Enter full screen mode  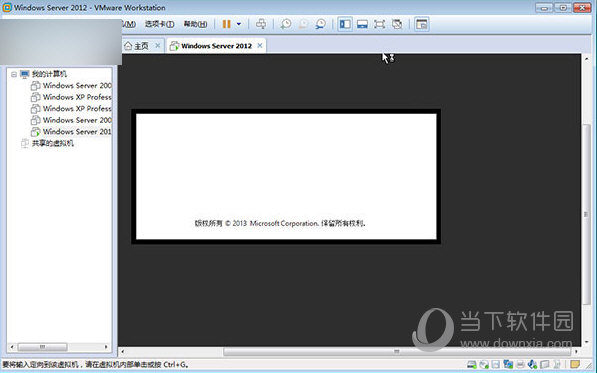(x=379, y=24)
